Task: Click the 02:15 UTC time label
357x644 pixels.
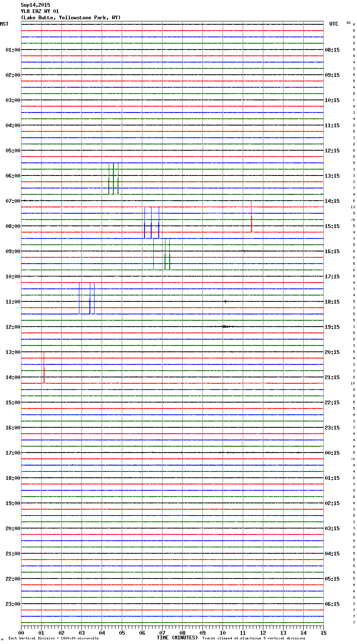Action: (x=332, y=503)
